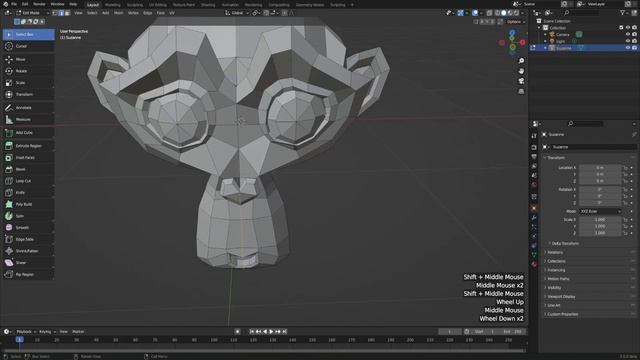Screen dimensions: 640x360
Task: Select the Extrude Region tool
Action: (x=28, y=146)
